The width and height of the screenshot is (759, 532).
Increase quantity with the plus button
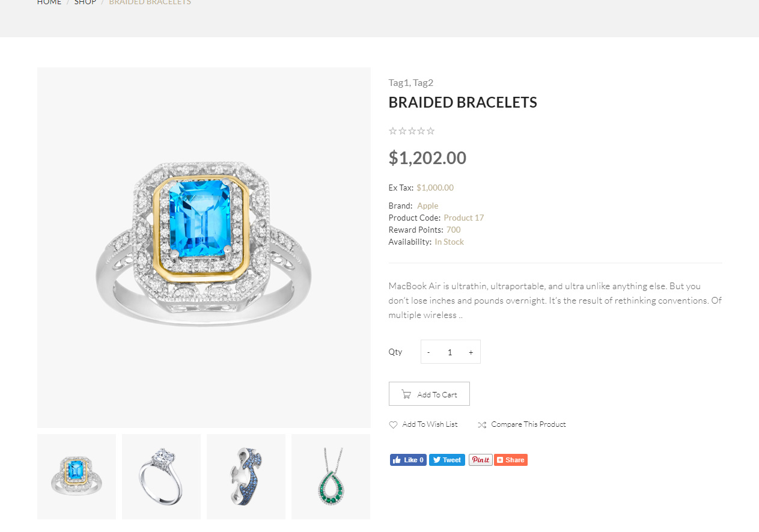click(471, 352)
